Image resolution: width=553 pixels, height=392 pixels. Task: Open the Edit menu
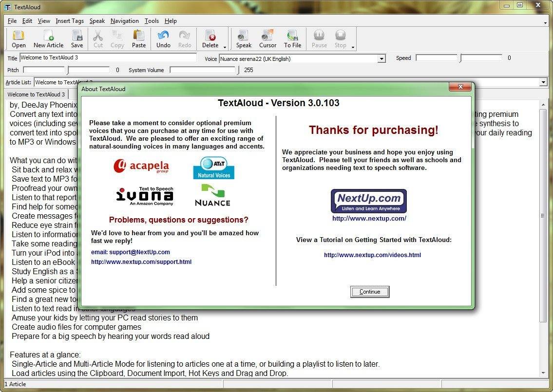(27, 21)
